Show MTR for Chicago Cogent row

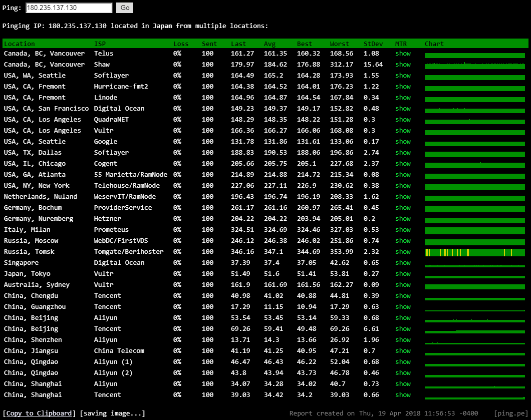tap(403, 164)
